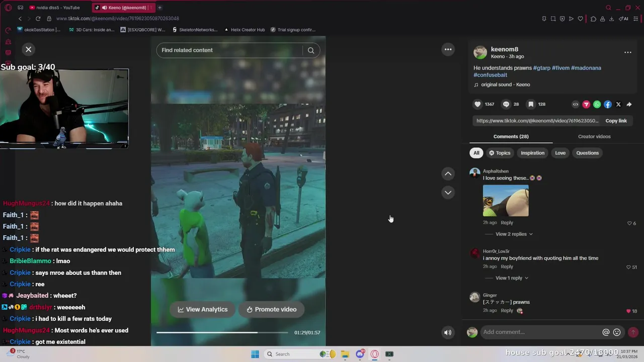Seek on the video progress bar
The image size is (644, 362).
222,332
